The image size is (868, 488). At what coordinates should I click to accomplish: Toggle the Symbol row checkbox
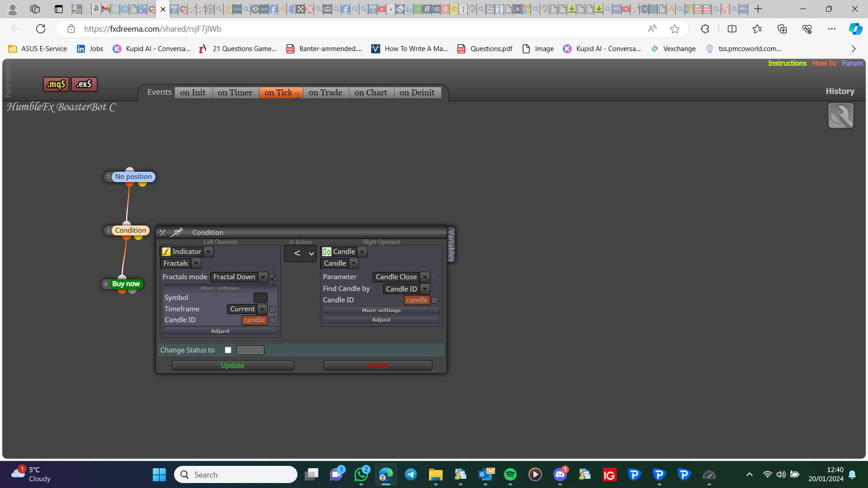click(272, 298)
